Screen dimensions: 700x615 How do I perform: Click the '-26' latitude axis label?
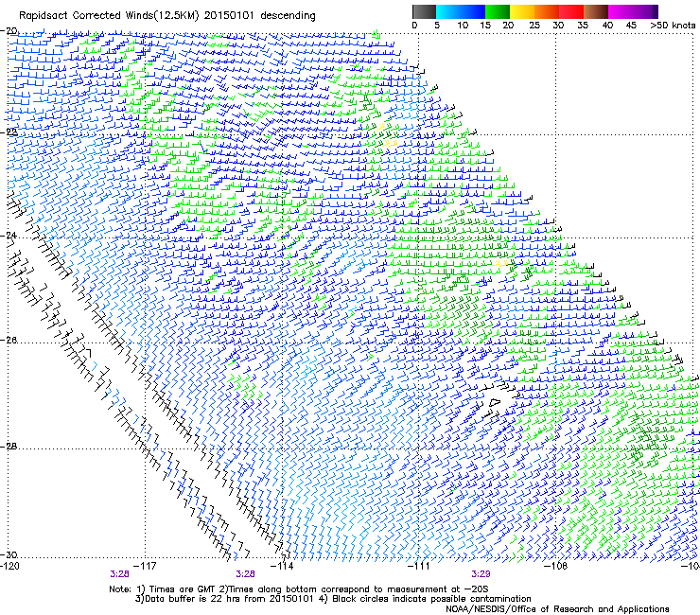[9, 341]
